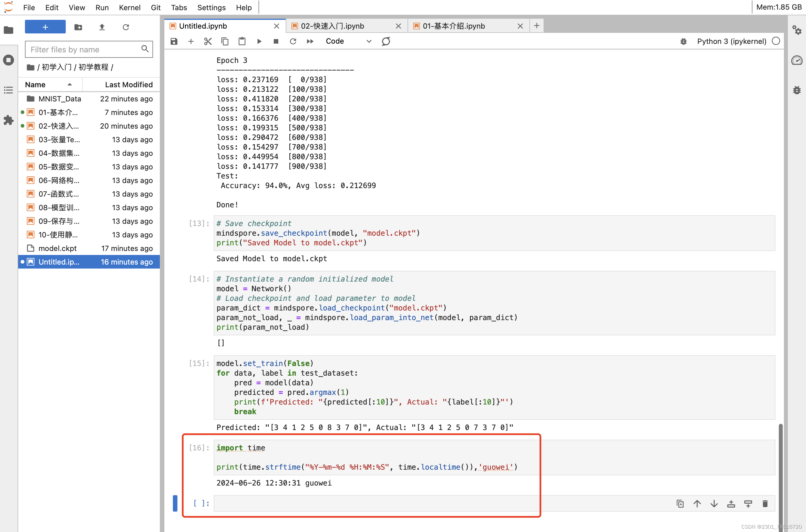Open the File Browser sidebar panel
The width and height of the screenshot is (806, 532).
9,30
